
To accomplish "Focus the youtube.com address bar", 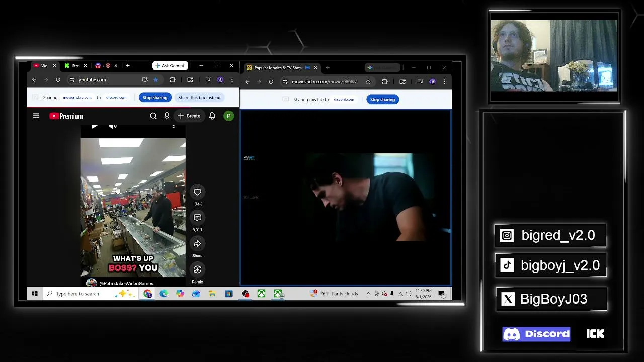I will 108,80.
